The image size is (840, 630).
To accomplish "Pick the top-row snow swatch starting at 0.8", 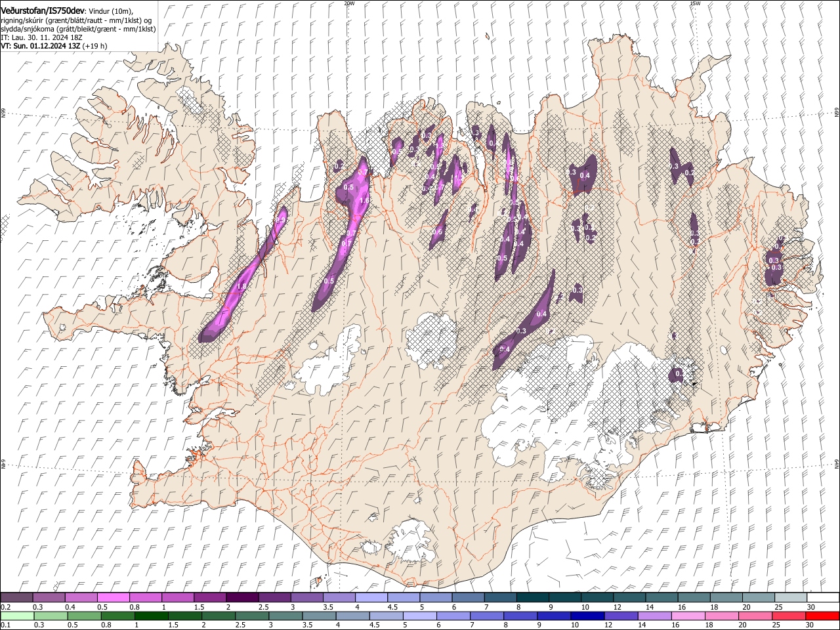I will 145,598.
